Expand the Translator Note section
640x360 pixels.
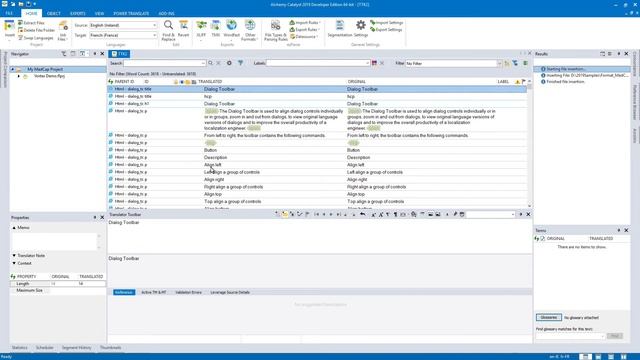coord(14,256)
